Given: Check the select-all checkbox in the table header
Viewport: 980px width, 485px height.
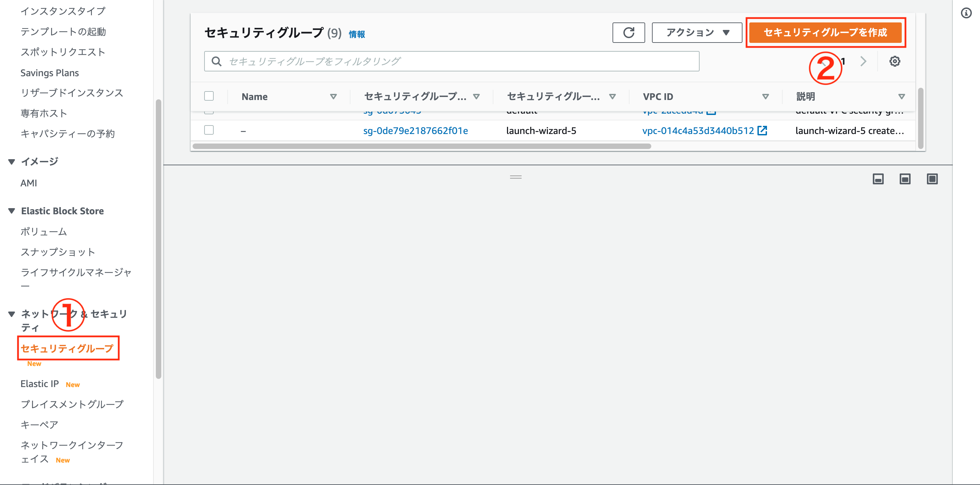Looking at the screenshot, I should point(209,96).
